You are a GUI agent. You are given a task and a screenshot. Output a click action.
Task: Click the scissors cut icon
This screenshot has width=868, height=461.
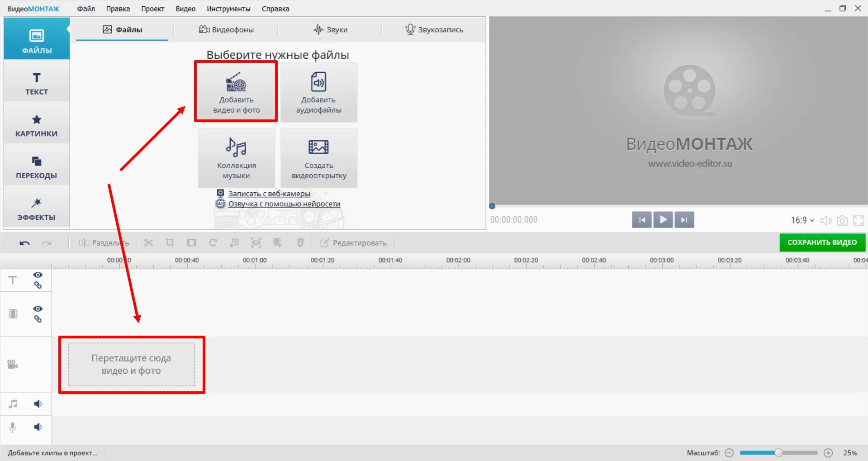(148, 243)
